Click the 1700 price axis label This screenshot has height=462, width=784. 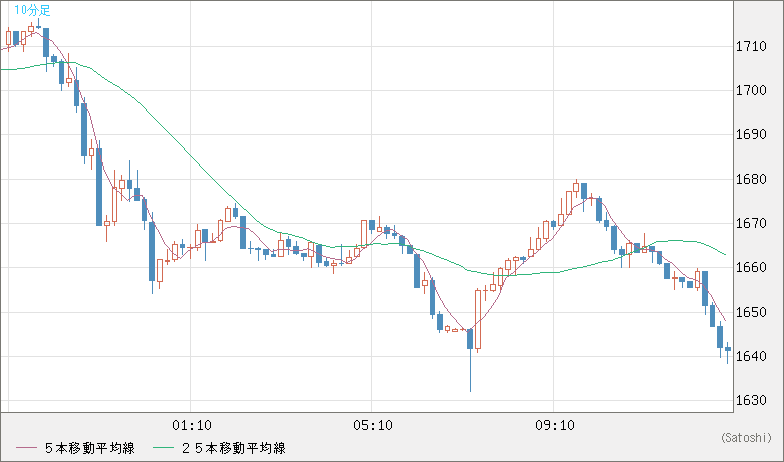[x=751, y=90]
